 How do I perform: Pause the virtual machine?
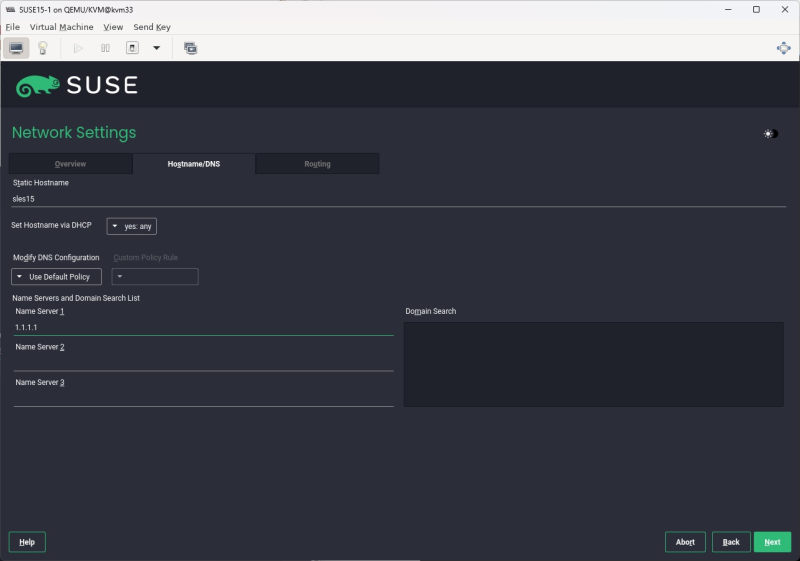[x=105, y=48]
